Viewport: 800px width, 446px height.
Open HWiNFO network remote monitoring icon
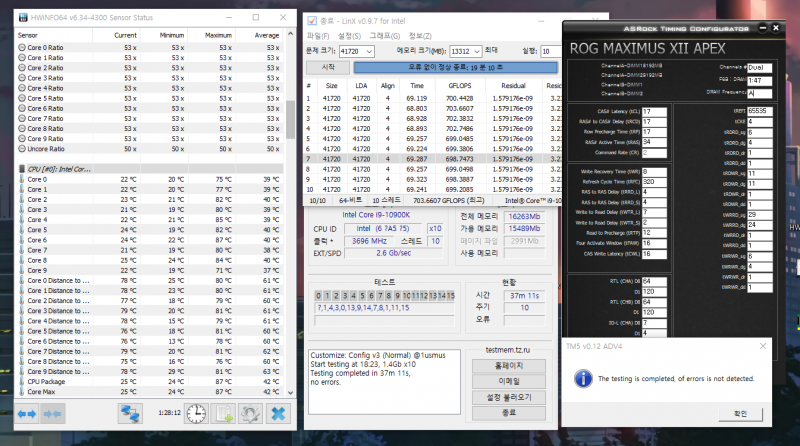coord(130,414)
